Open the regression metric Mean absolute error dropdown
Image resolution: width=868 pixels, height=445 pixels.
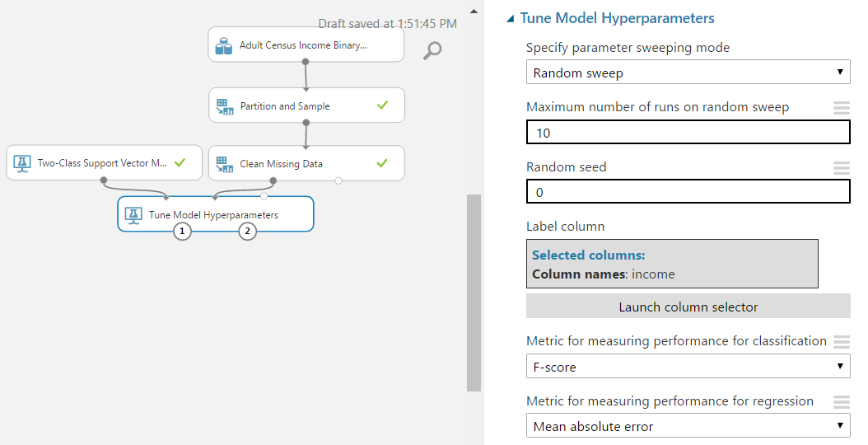tap(688, 425)
